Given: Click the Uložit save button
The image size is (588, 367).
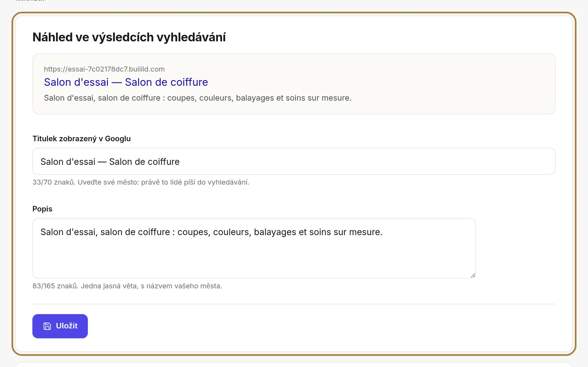Looking at the screenshot, I should click(x=60, y=326).
